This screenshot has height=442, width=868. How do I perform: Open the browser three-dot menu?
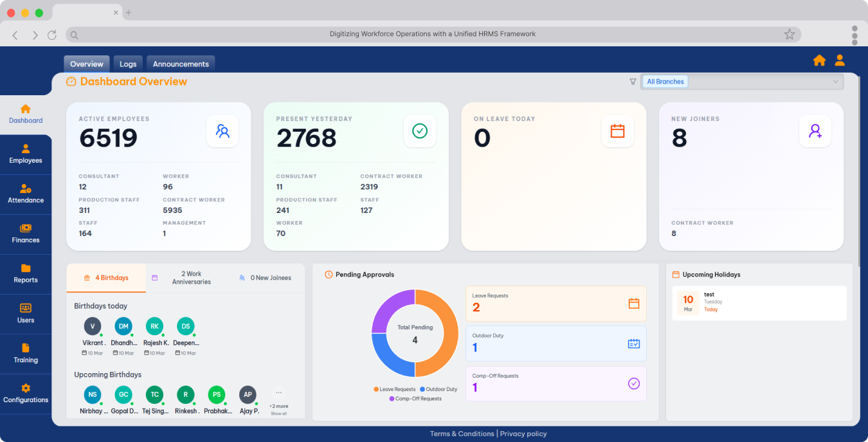tap(854, 35)
